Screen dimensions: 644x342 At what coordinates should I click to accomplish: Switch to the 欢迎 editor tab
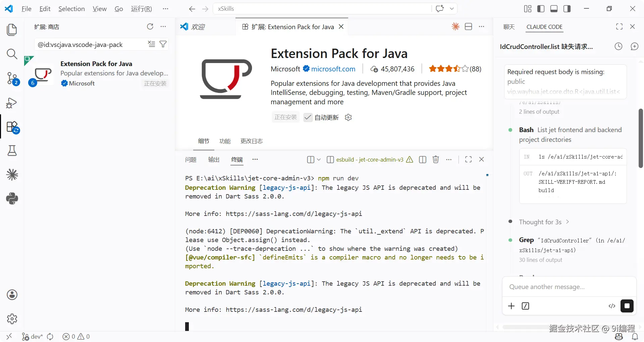pyautogui.click(x=205, y=27)
